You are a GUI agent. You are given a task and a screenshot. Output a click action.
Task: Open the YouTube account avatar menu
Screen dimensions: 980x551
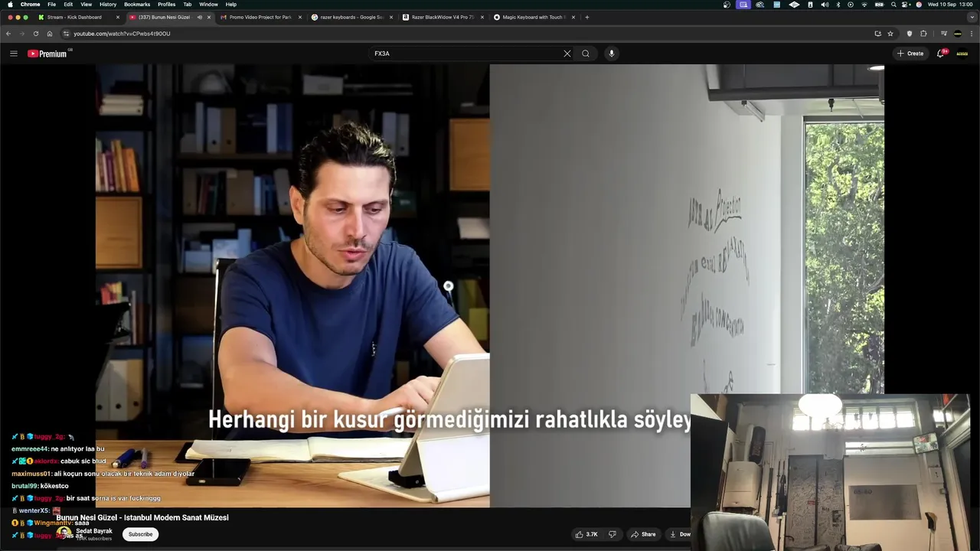pos(962,54)
